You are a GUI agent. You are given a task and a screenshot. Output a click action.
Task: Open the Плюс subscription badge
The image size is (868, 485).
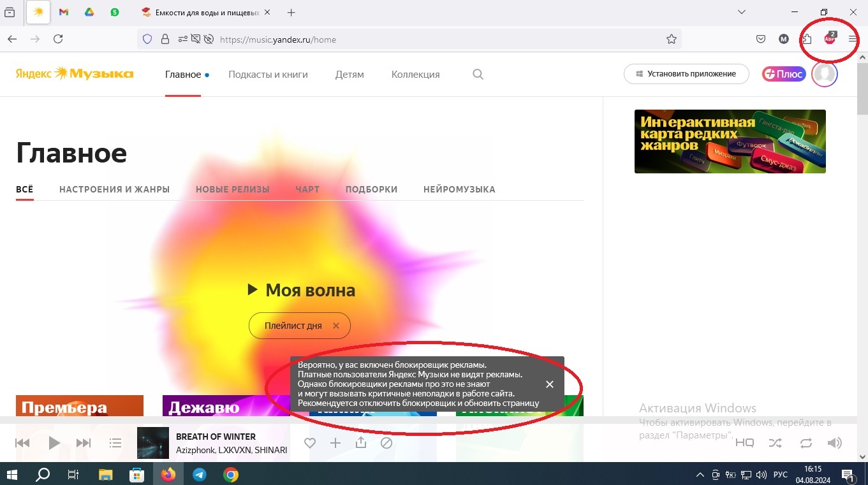coord(784,74)
